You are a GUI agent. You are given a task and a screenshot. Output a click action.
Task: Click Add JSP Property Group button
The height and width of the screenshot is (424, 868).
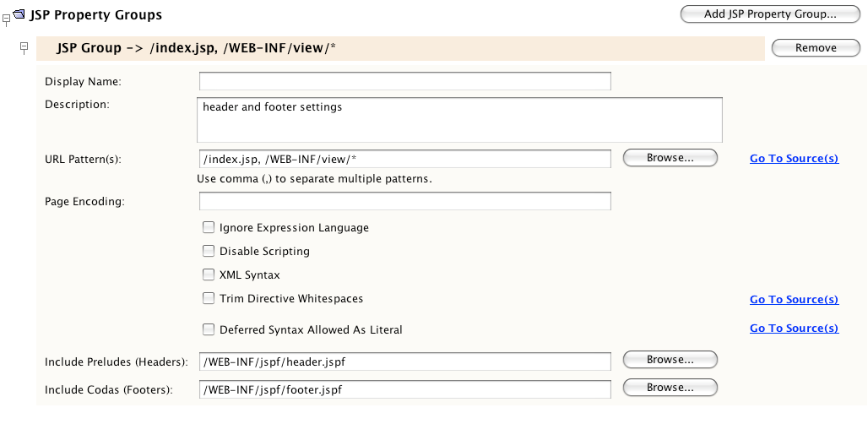769,14
